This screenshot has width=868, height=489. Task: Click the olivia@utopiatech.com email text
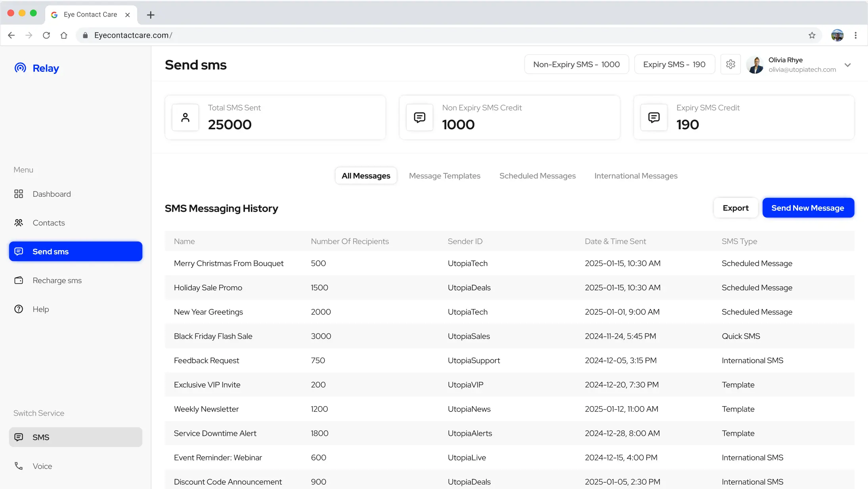tap(802, 69)
